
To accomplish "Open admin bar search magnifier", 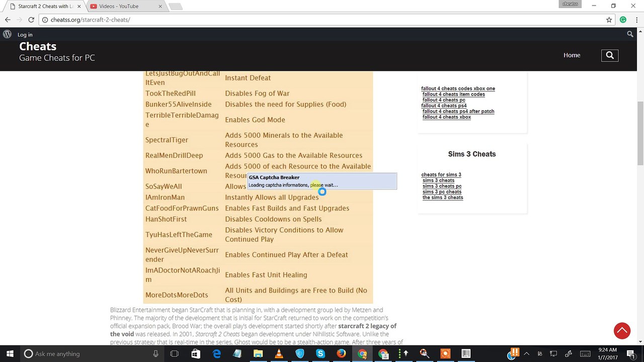I will point(630,34).
